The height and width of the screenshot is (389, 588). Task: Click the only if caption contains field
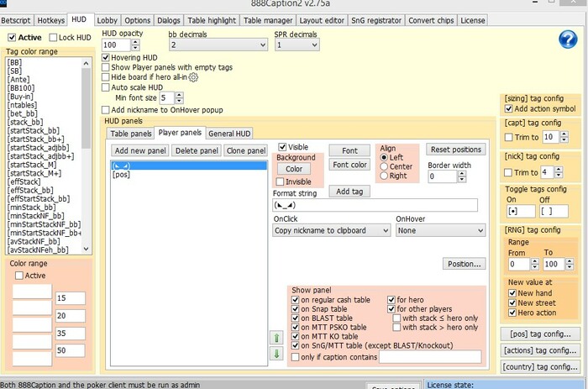[x=430, y=357]
